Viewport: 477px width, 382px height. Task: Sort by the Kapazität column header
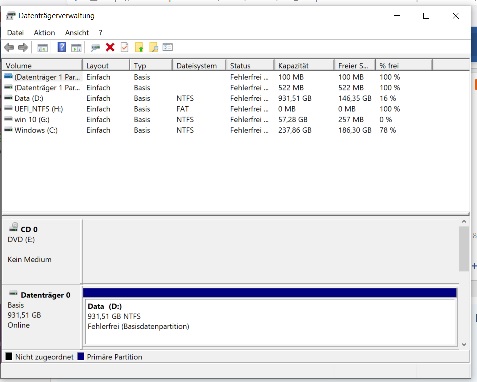(x=304, y=66)
